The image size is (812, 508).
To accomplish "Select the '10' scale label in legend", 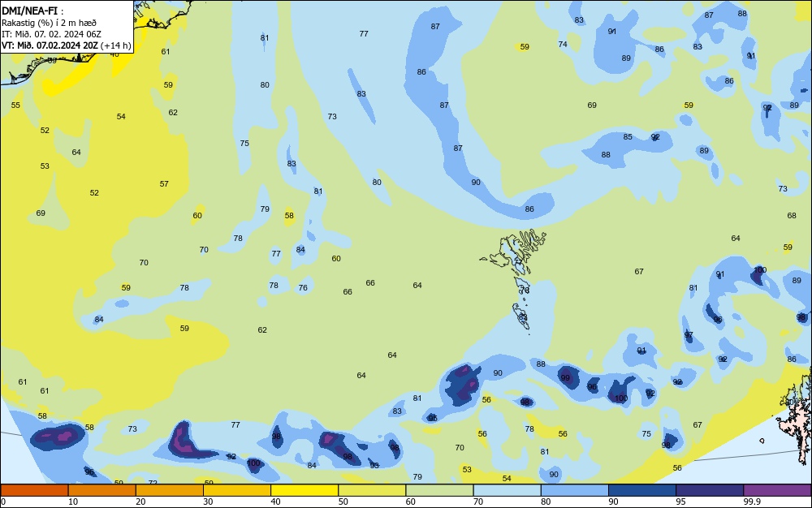I will pos(73,502).
